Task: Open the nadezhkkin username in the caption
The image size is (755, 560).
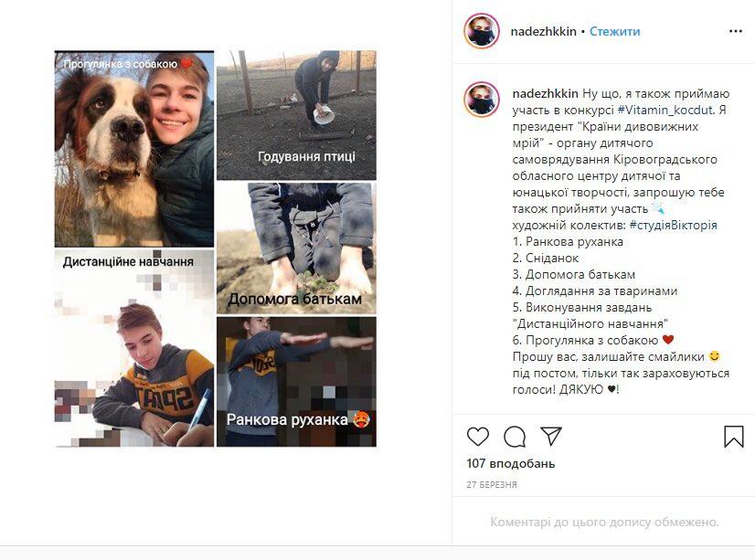Action: point(545,93)
